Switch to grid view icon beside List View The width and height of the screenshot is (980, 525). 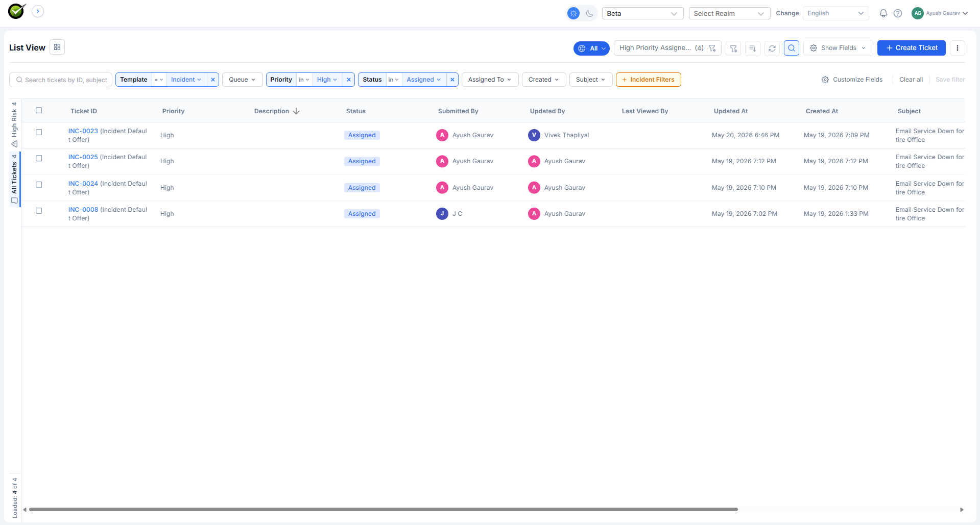57,47
